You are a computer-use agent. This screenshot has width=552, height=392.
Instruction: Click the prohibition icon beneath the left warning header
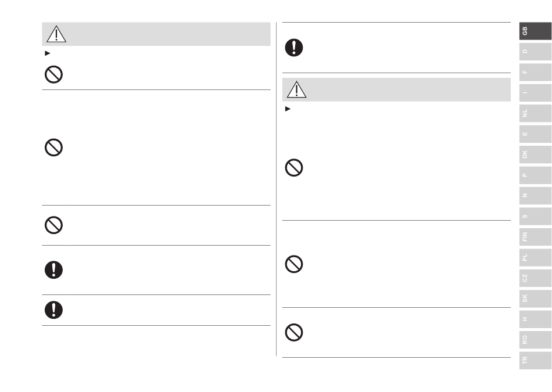point(53,74)
